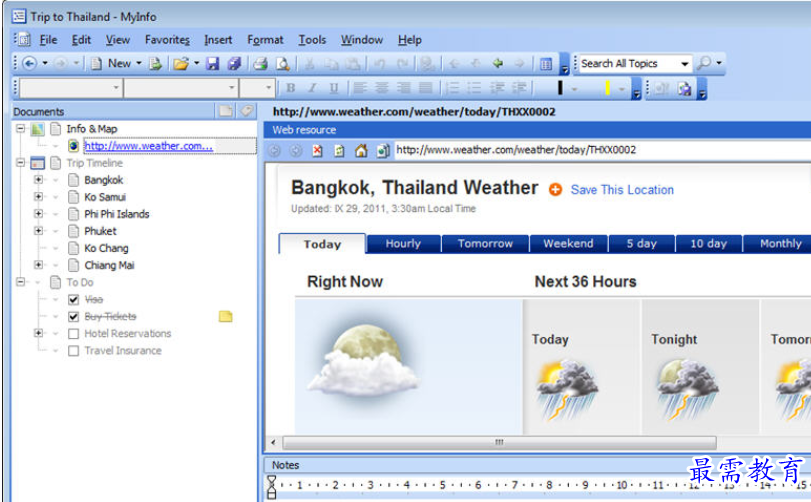Image resolution: width=811 pixels, height=502 pixels.
Task: Open the Insert menu
Action: [x=218, y=40]
